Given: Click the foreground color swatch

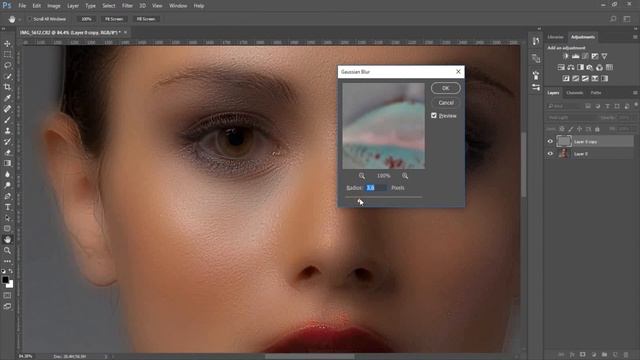Looking at the screenshot, I should click(5, 280).
